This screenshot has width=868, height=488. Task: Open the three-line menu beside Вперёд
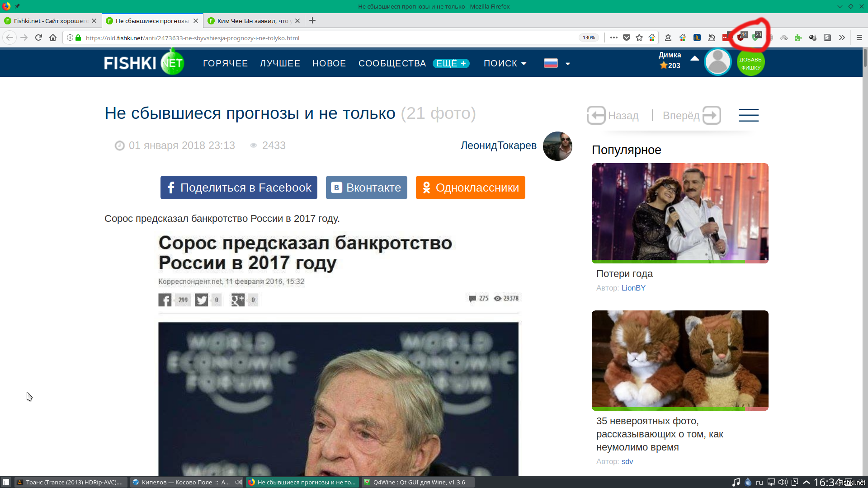(749, 115)
